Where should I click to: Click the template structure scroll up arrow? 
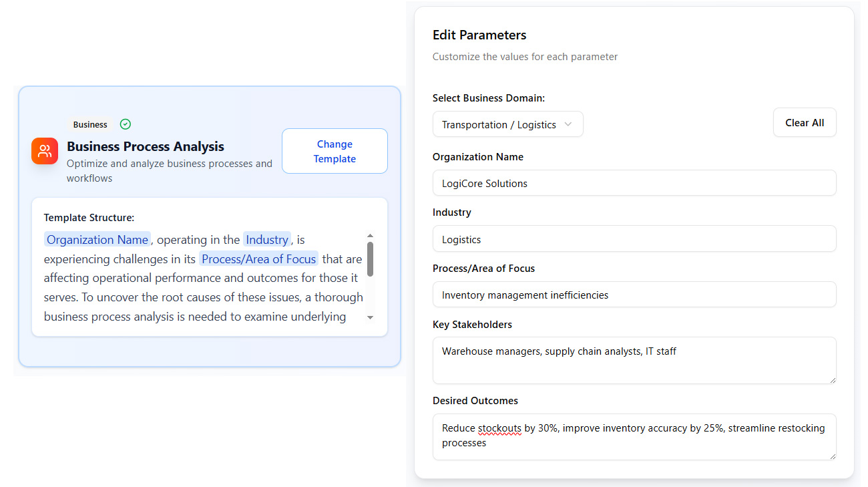coord(370,236)
